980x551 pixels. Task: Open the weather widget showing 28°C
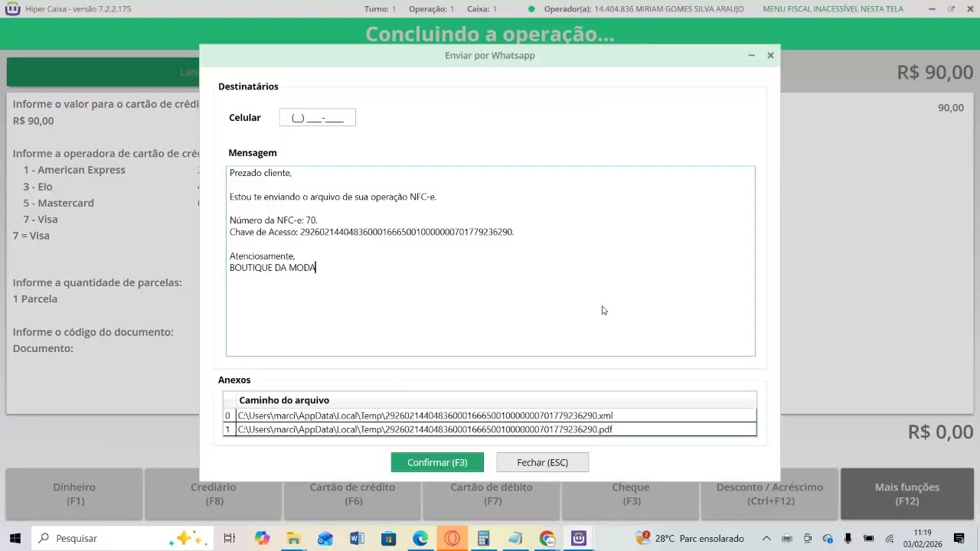[690, 538]
